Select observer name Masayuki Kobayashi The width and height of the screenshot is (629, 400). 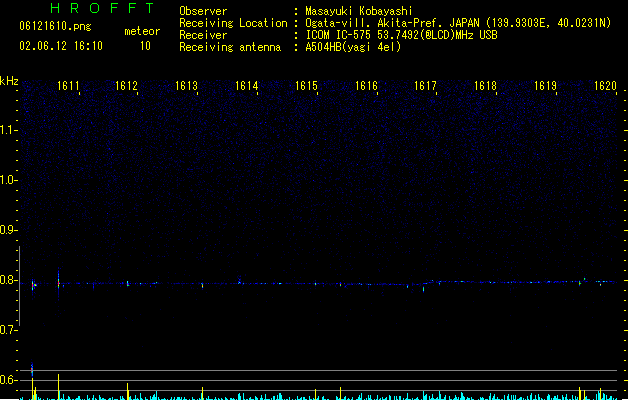click(x=359, y=11)
